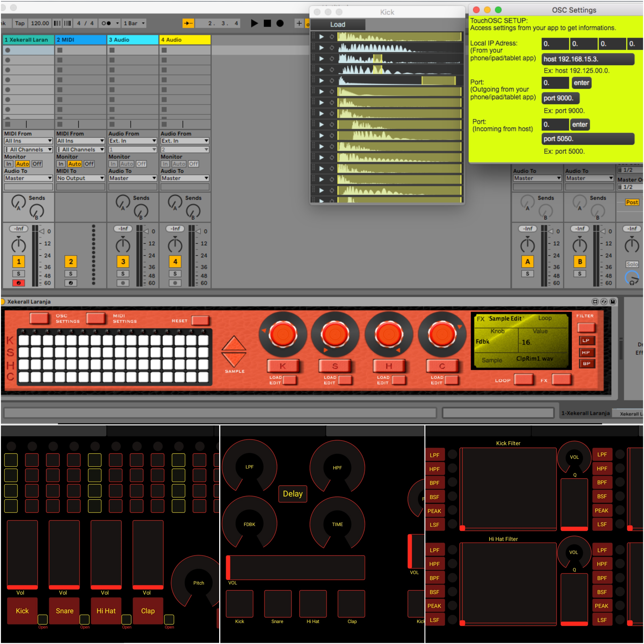Click the host 192.168.15.3 field
Screen dimensions: 644x644
tap(588, 59)
